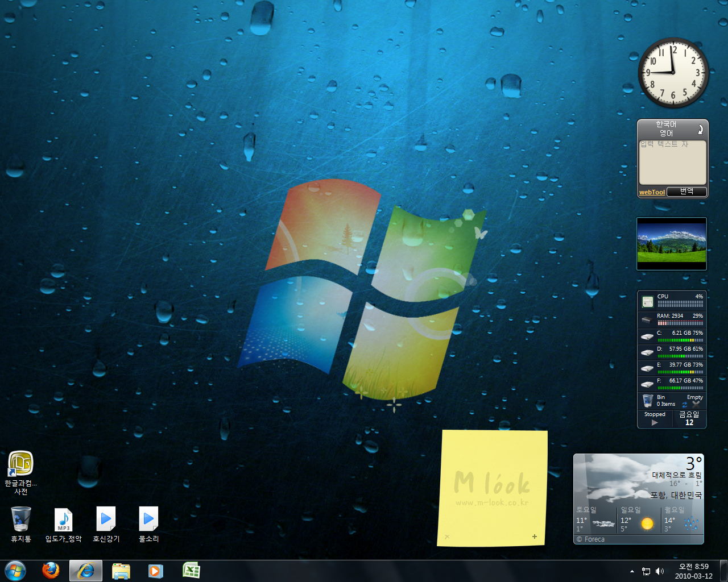Click the 한국어 source language label
The height and width of the screenshot is (582, 728).
pyautogui.click(x=666, y=124)
